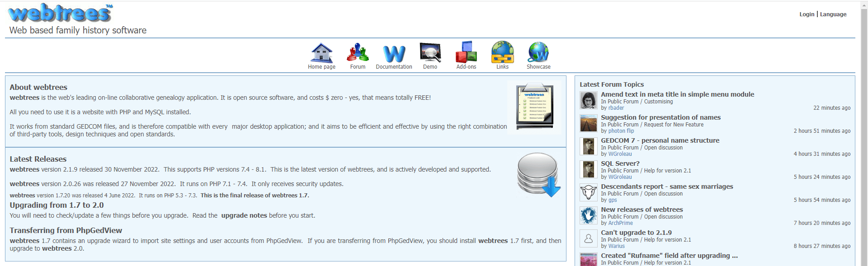Open topic 'Descendants report - same sex marriages'

point(667,187)
